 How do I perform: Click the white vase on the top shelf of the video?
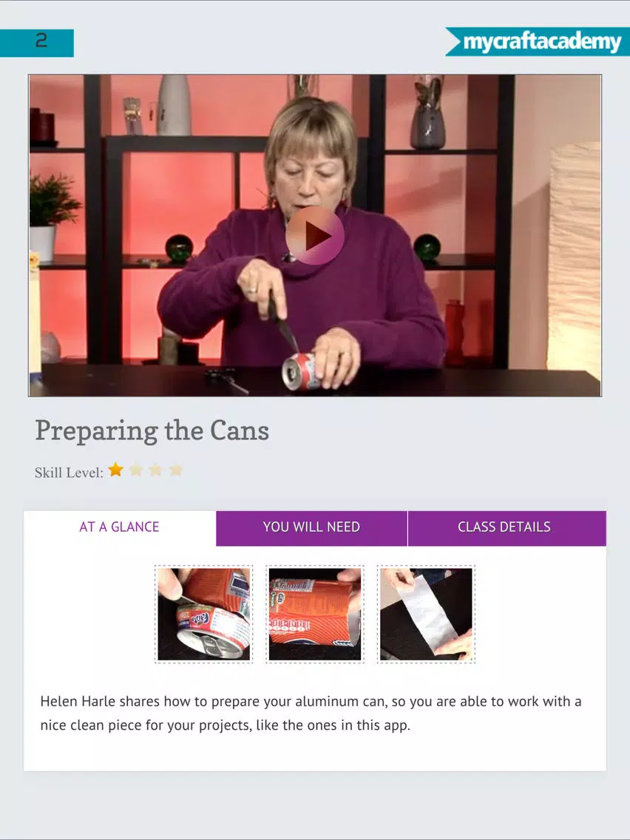click(x=174, y=104)
